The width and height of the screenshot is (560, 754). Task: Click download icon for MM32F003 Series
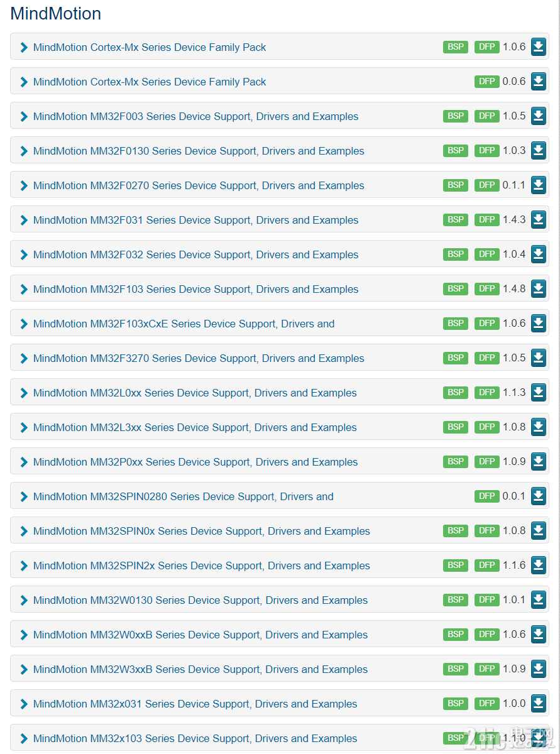tap(539, 116)
